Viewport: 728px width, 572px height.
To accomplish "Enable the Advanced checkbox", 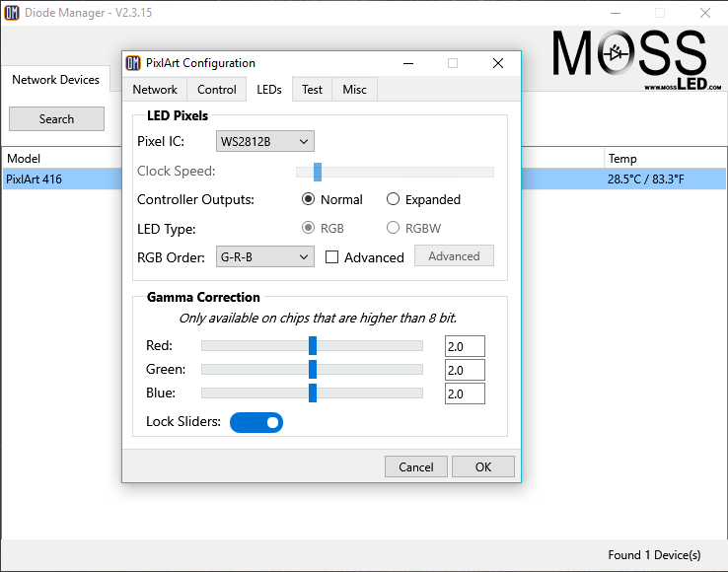I will pyautogui.click(x=332, y=257).
